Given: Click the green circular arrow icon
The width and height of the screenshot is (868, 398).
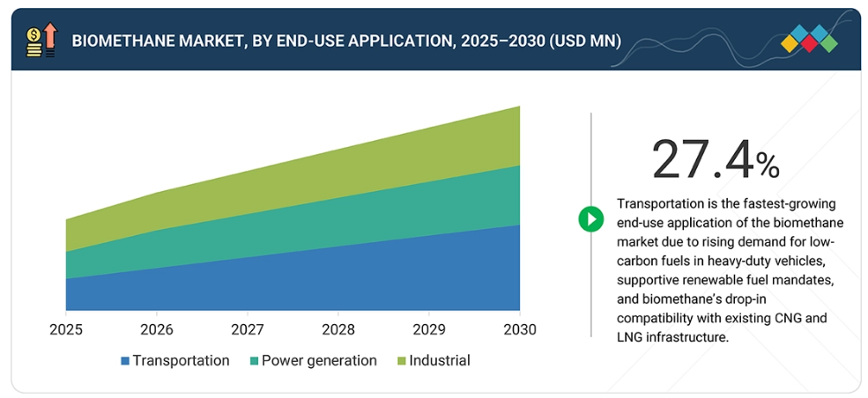Looking at the screenshot, I should click(x=590, y=218).
